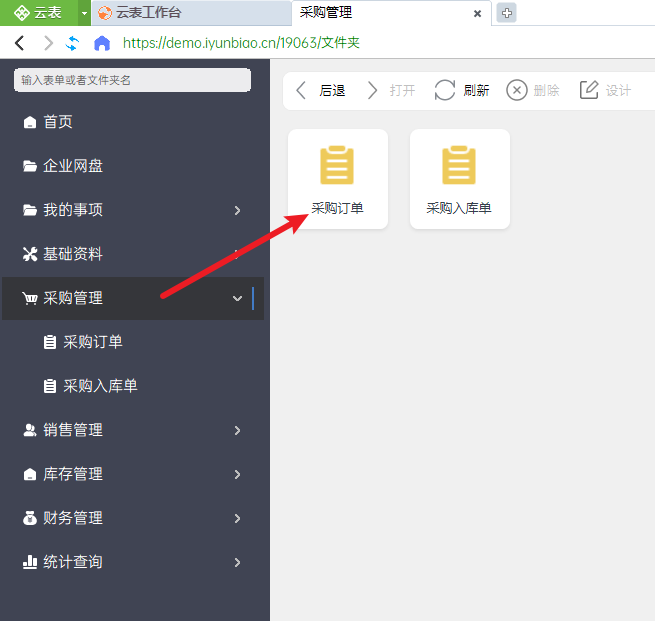Click the 云表工作台 tab favicon
This screenshot has width=655, height=621.
coord(104,13)
